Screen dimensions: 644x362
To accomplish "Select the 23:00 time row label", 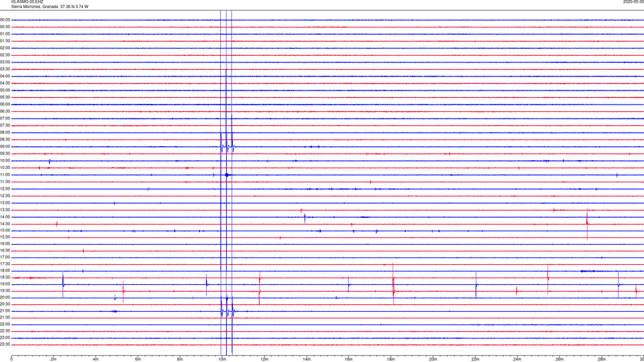I will point(5,338).
